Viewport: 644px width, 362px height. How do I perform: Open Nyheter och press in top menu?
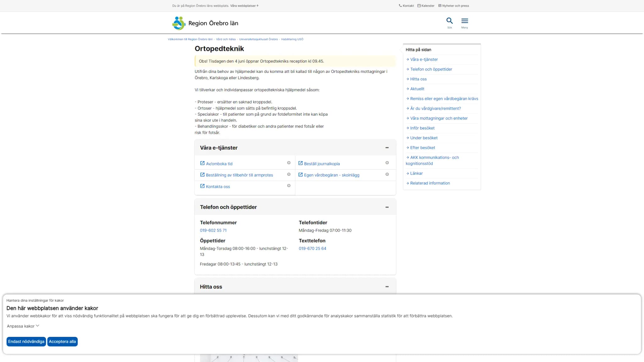(x=453, y=6)
